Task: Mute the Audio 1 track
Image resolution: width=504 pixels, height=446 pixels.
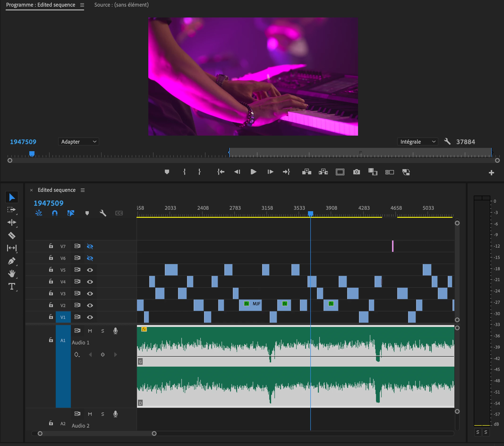Action: coord(90,331)
